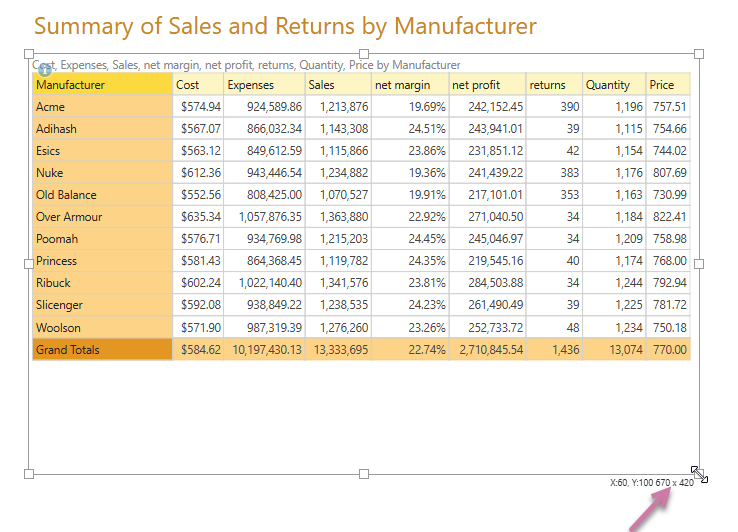Screen dimensions: 738x532
Task: Click grand total net margin 22.74%
Action: (x=427, y=350)
